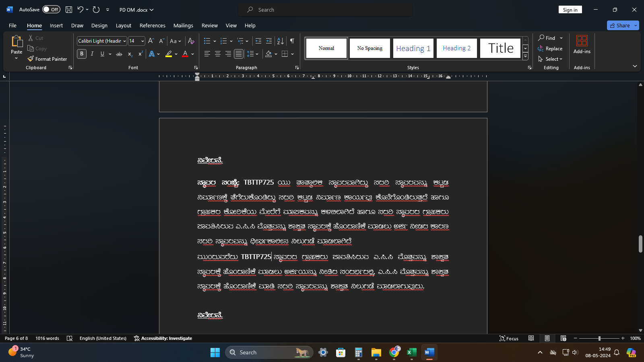The image size is (644, 362).
Task: Increase font size with grow icon
Action: (151, 41)
